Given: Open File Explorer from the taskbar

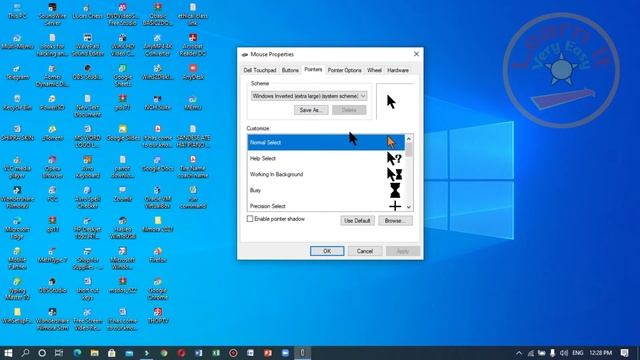Looking at the screenshot, I should 94,353.
